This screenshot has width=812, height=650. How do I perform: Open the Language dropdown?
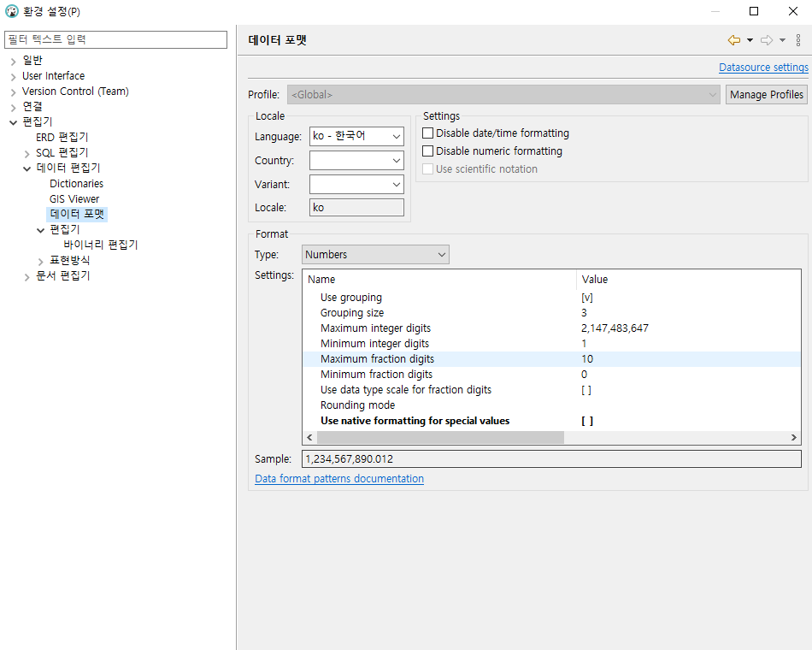click(356, 136)
